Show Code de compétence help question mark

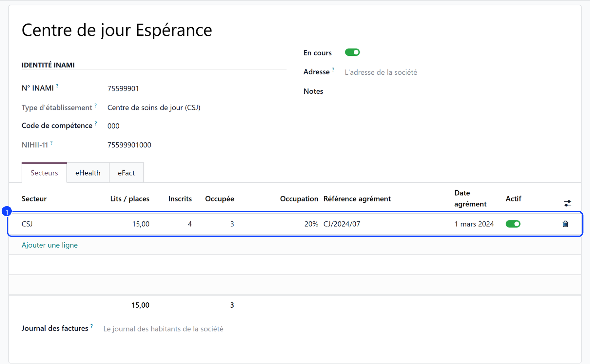pyautogui.click(x=96, y=124)
